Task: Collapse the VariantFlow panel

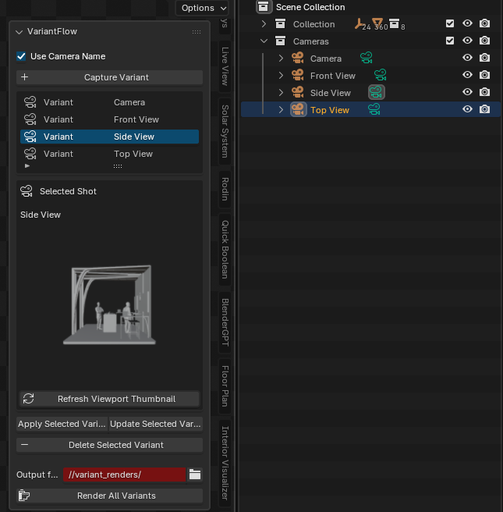Action: 19,32
